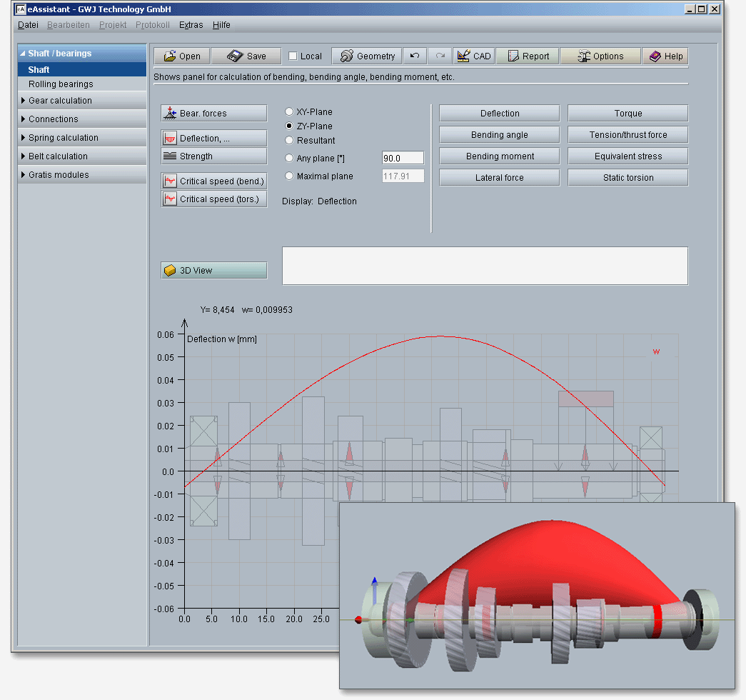Open the Geometry gear panel
This screenshot has width=746, height=700.
(x=368, y=56)
